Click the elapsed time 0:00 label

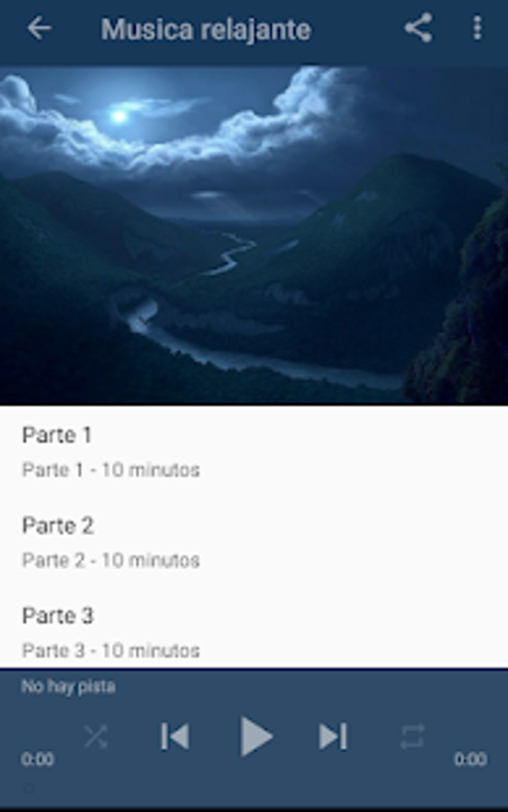point(37,759)
